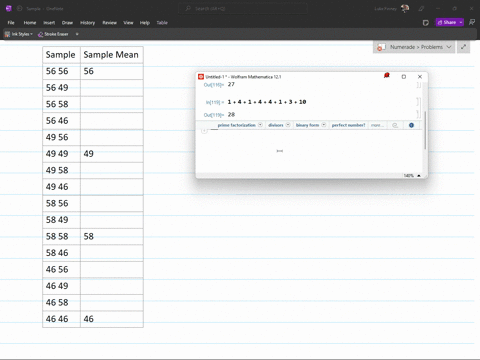Switch to the View tab
The image size is (480, 360).
click(x=128, y=23)
